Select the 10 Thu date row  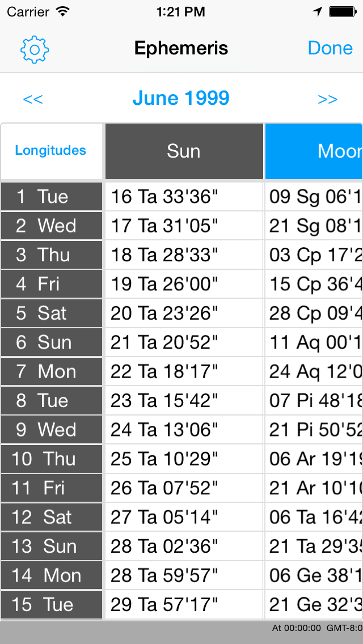(52, 459)
